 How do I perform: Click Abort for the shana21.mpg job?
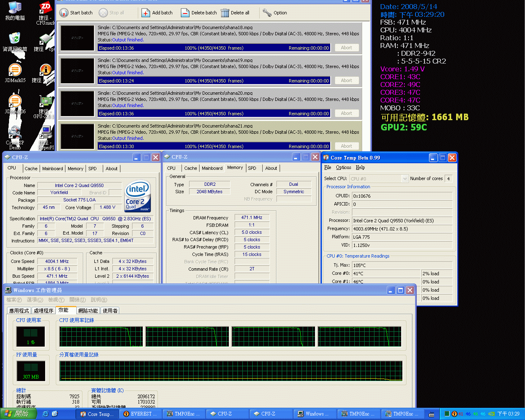point(347,146)
